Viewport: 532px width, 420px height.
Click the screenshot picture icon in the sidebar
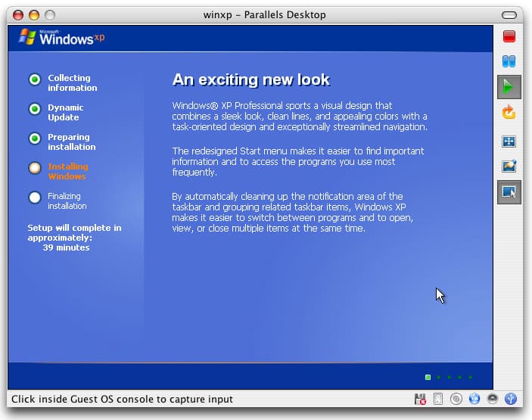coord(509,167)
